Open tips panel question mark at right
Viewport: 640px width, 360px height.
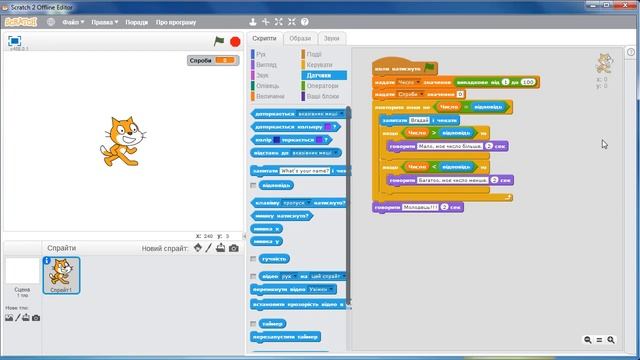[x=631, y=52]
